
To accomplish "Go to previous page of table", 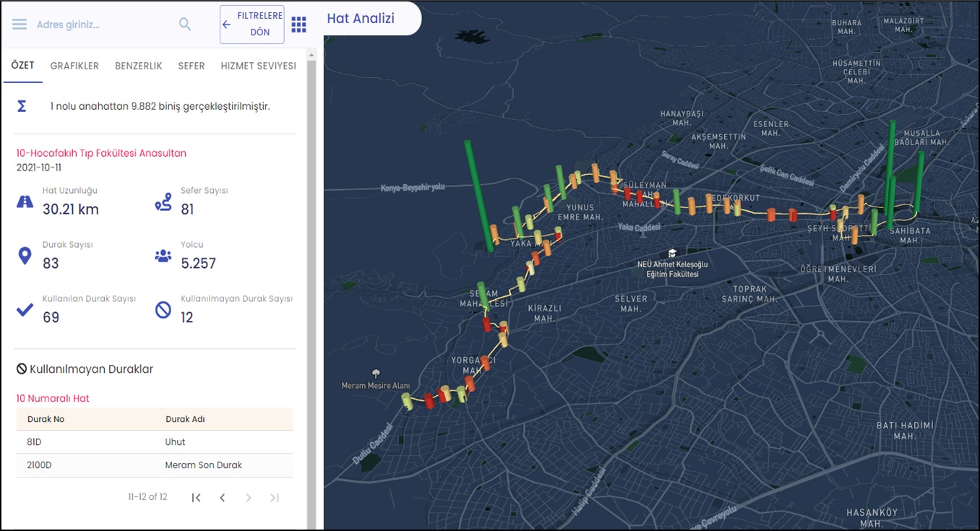I will click(x=223, y=497).
